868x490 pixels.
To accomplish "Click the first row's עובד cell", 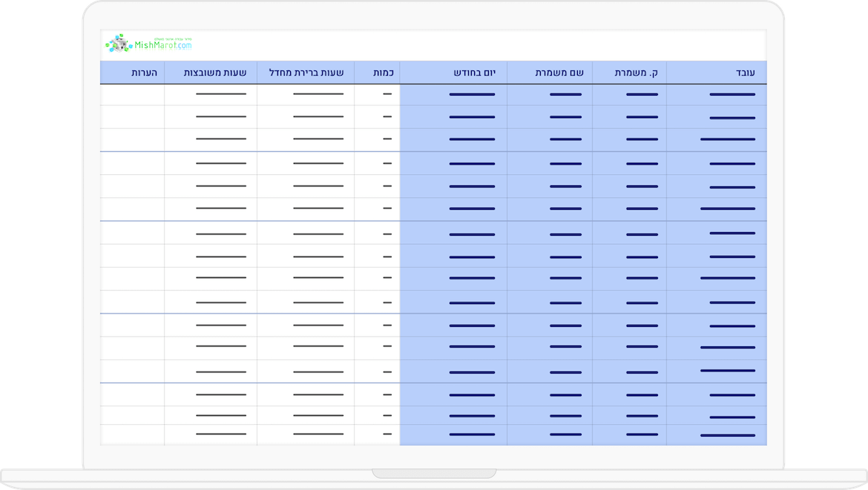I will pos(717,95).
